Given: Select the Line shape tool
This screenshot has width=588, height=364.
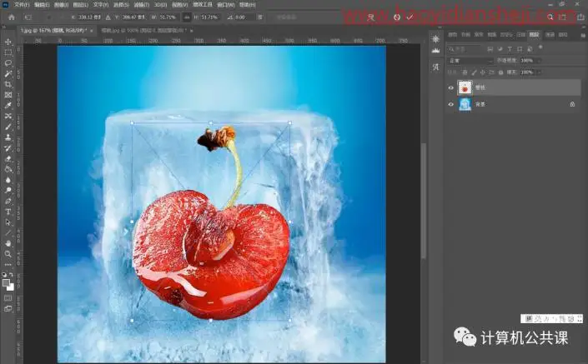Looking at the screenshot, I should click(8, 232).
